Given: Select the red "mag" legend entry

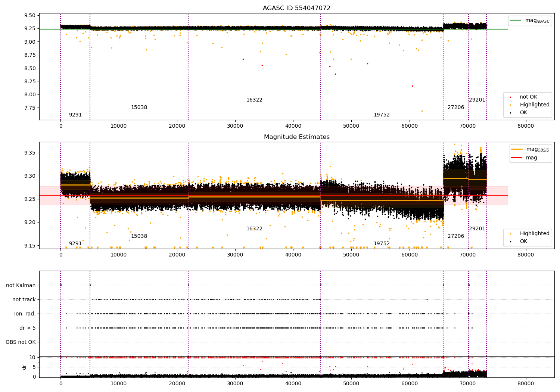Looking at the screenshot, I should (x=524, y=158).
